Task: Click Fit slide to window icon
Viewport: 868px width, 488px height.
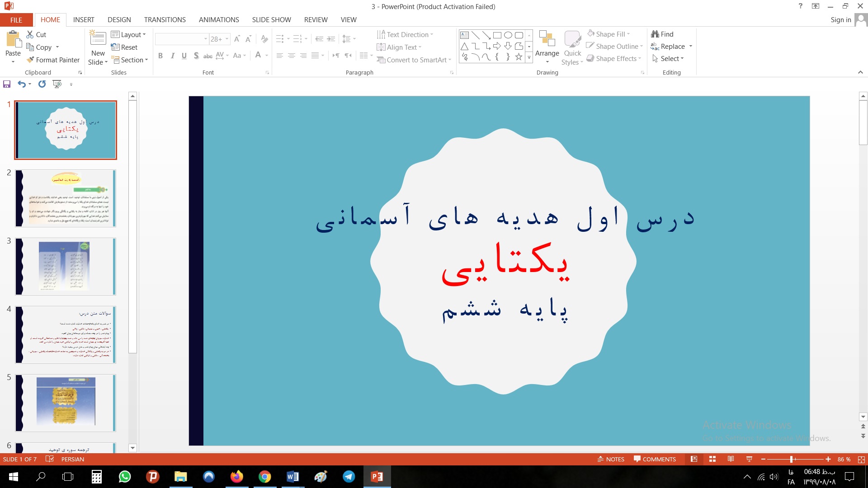Action: (861, 459)
